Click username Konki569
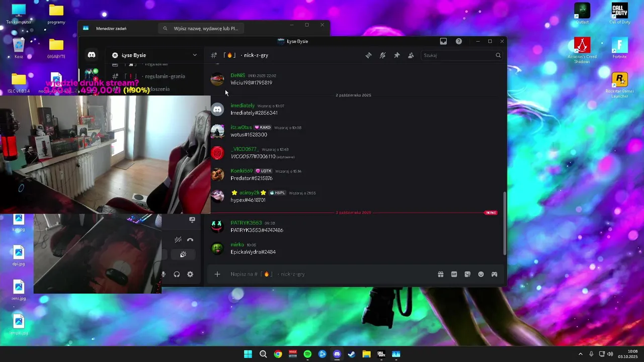The width and height of the screenshot is (644, 362). (x=242, y=171)
